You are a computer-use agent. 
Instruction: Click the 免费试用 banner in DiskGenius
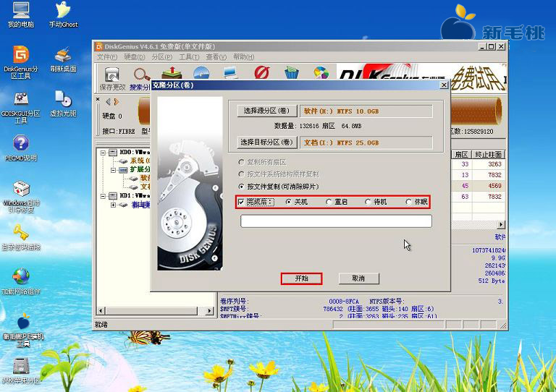click(x=477, y=79)
